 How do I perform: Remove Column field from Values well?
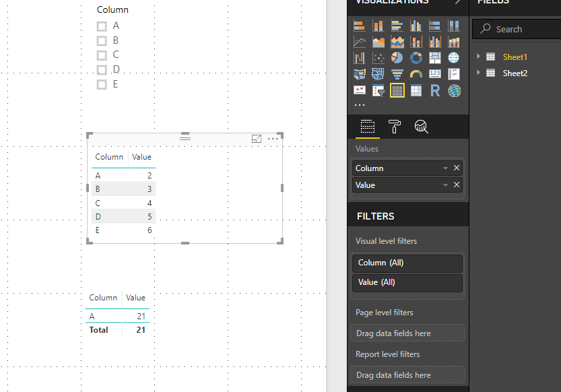[457, 168]
